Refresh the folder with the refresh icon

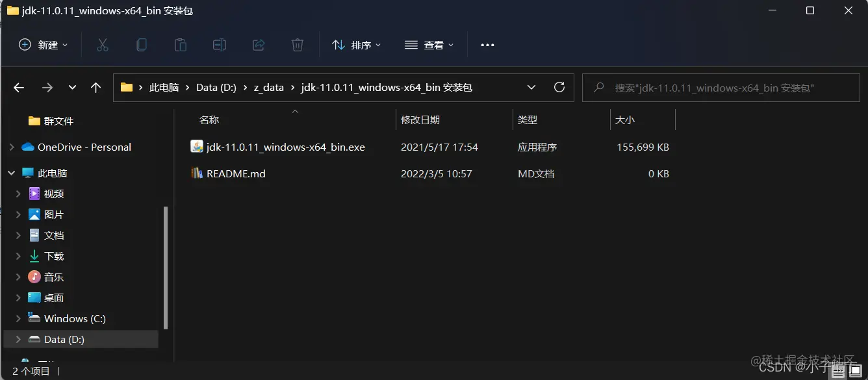[x=559, y=86]
